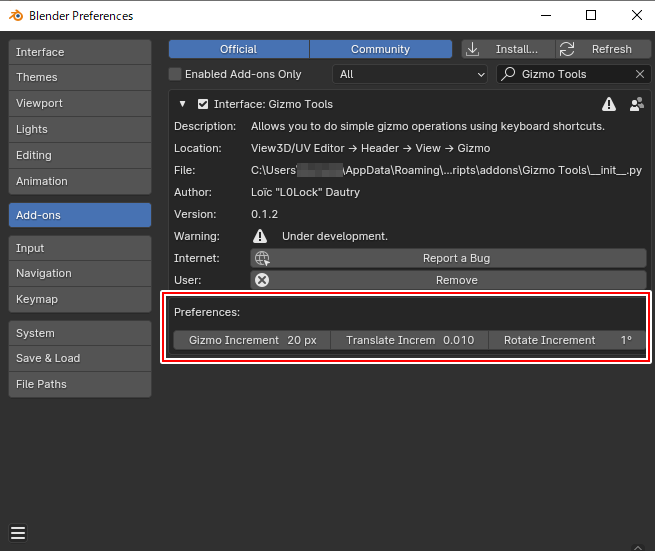Clear the Gizmo Tools search text
655x551 pixels.
point(640,74)
